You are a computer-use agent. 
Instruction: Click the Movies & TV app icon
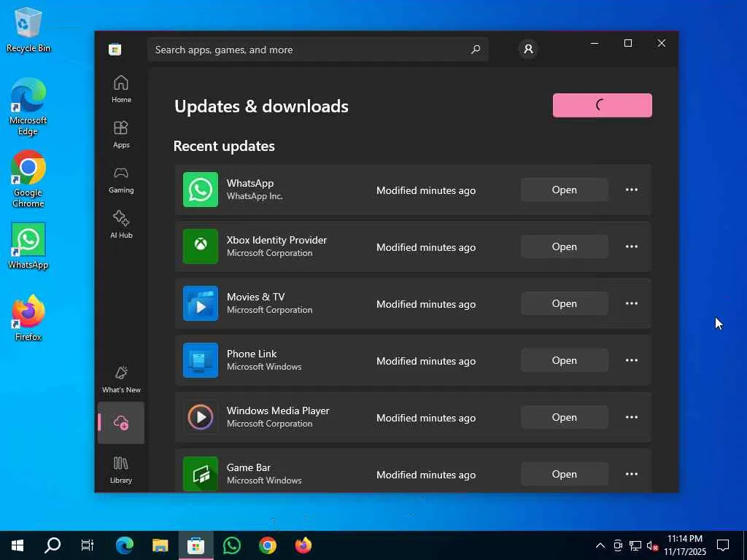(201, 303)
